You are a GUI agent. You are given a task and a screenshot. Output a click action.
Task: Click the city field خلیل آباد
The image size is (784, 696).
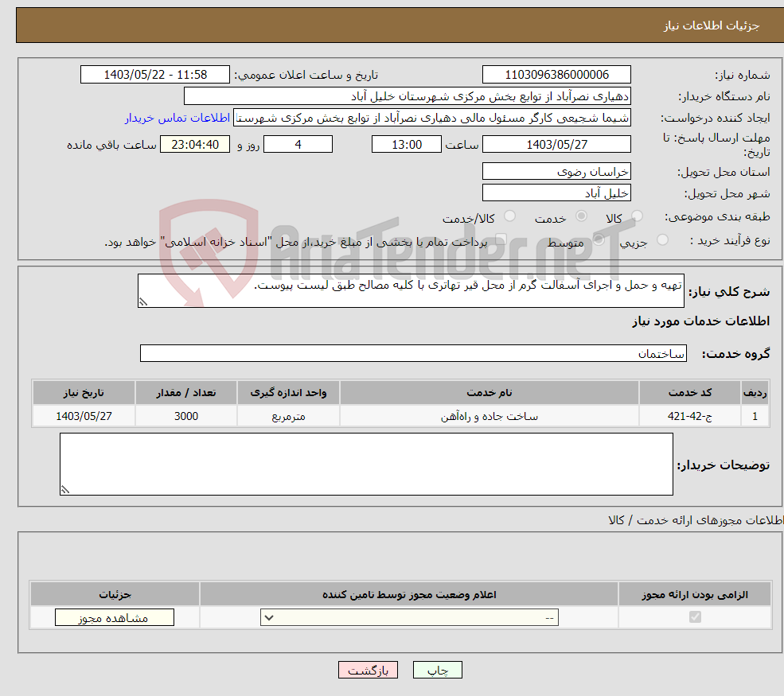pos(556,192)
